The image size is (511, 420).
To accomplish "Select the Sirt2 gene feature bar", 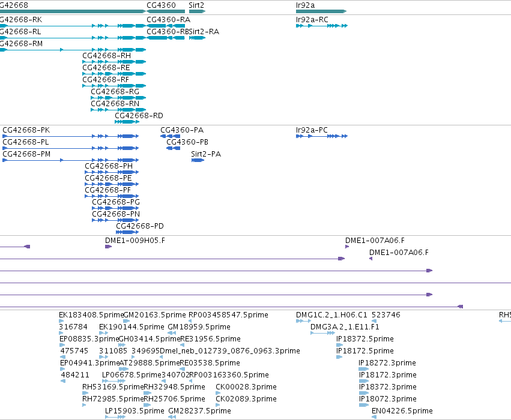I will 197,11.
